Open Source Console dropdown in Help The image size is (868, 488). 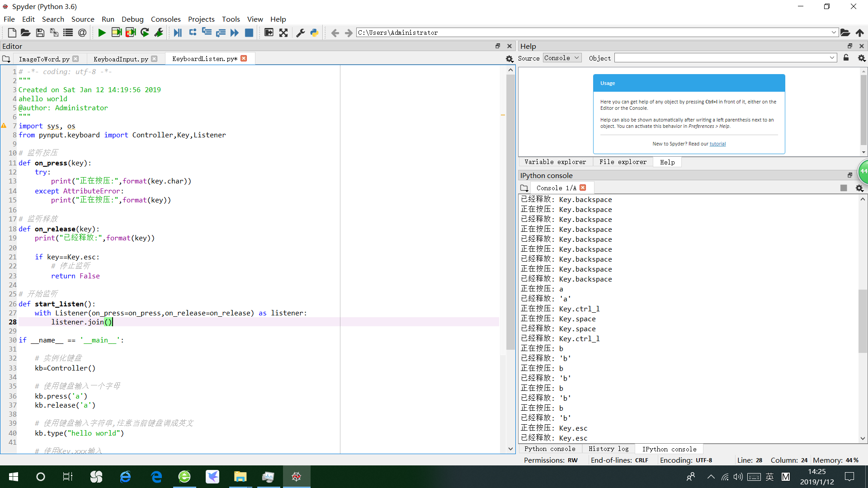(562, 58)
